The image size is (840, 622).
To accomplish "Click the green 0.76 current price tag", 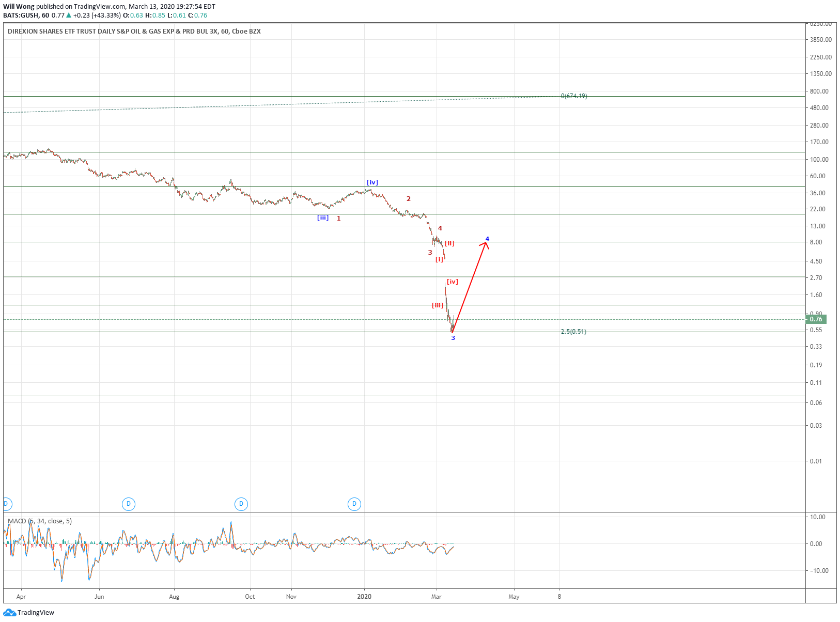I will pyautogui.click(x=816, y=319).
